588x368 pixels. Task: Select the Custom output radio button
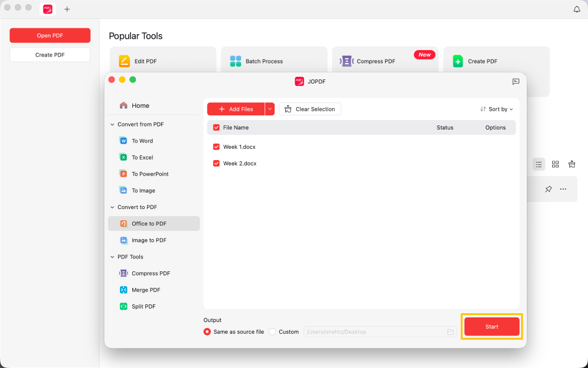(x=272, y=332)
